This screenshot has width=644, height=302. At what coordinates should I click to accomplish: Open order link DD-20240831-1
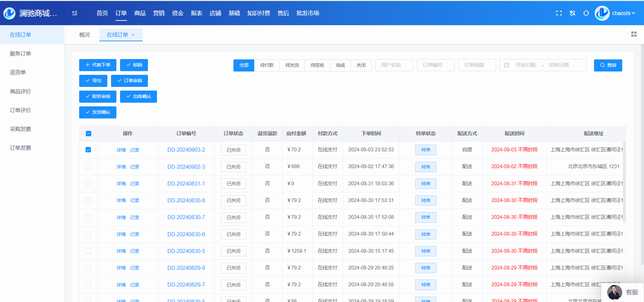pyautogui.click(x=186, y=184)
